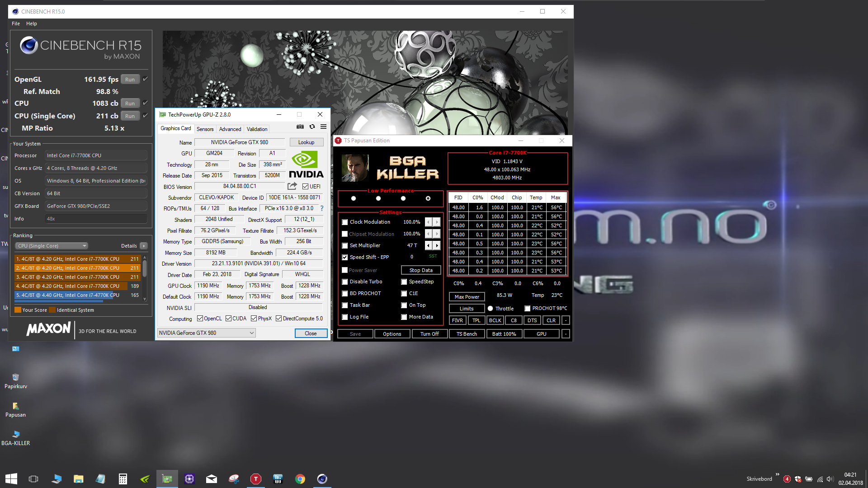This screenshot has height=488, width=868.
Task: Open Task View on the taskbar
Action: tap(33, 479)
